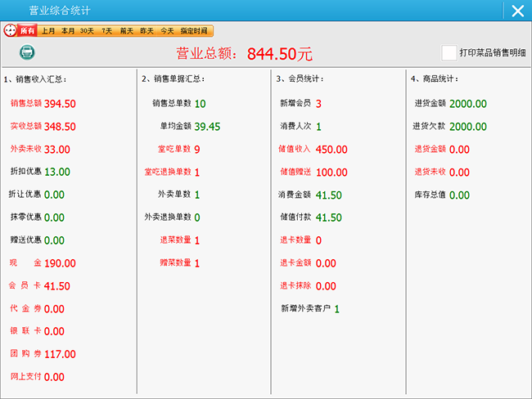Click the 堂吃单数 count value
Image resolution: width=532 pixels, height=399 pixels.
click(197, 150)
